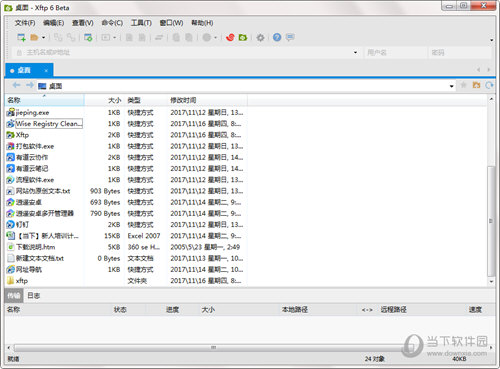This screenshot has width=500, height=369.
Task: Go forward with the right navigation arrow
Action: point(29,86)
